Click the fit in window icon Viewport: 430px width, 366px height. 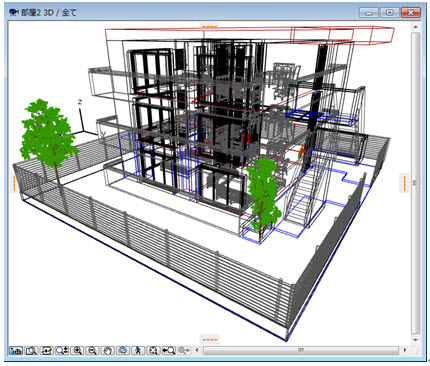tap(153, 350)
